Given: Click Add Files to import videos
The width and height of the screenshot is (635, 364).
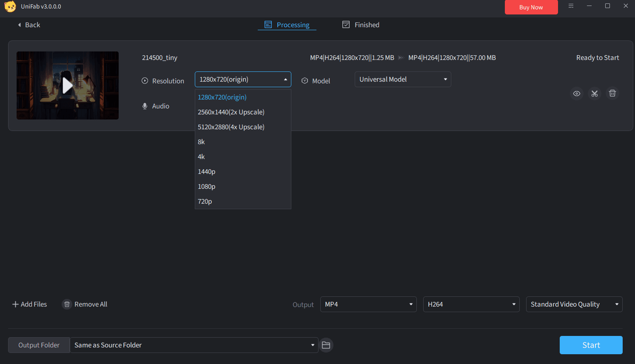Looking at the screenshot, I should click(x=29, y=304).
